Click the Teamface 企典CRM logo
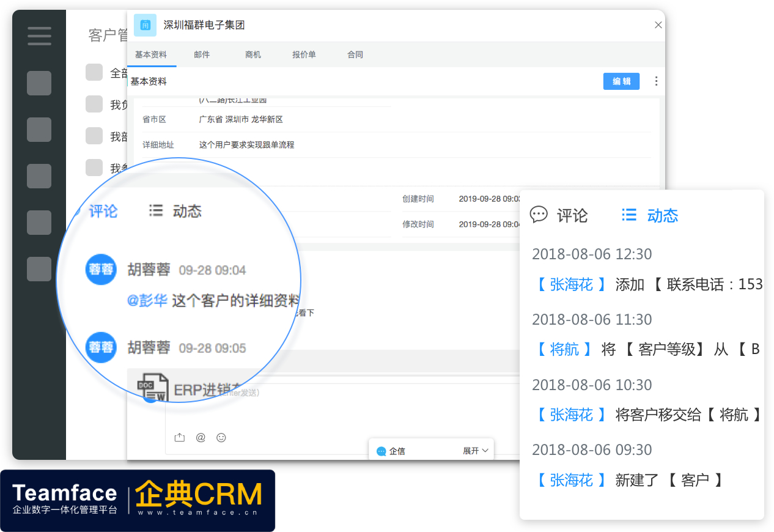The width and height of the screenshot is (774, 532). click(x=138, y=501)
